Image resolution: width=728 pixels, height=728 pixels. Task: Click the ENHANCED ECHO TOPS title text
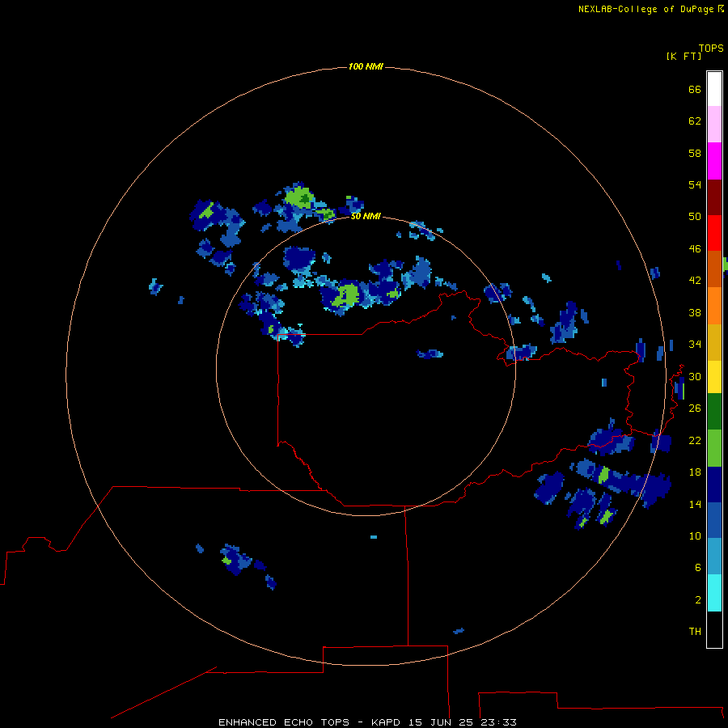coord(284,722)
